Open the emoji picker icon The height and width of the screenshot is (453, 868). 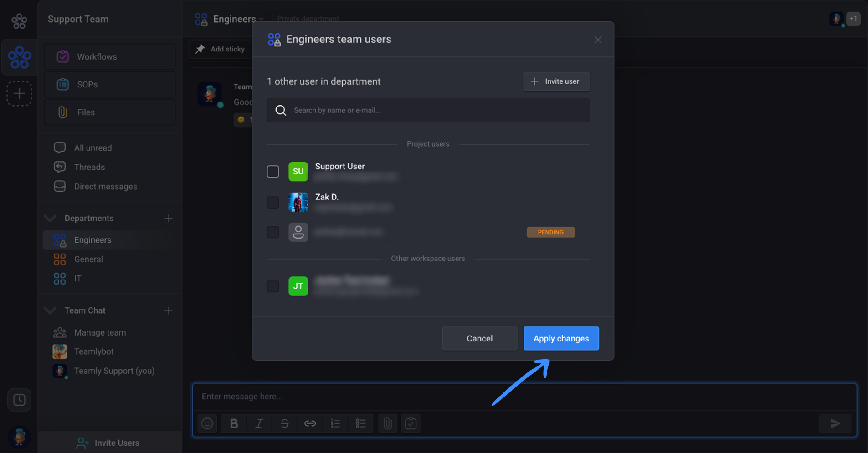pyautogui.click(x=207, y=423)
